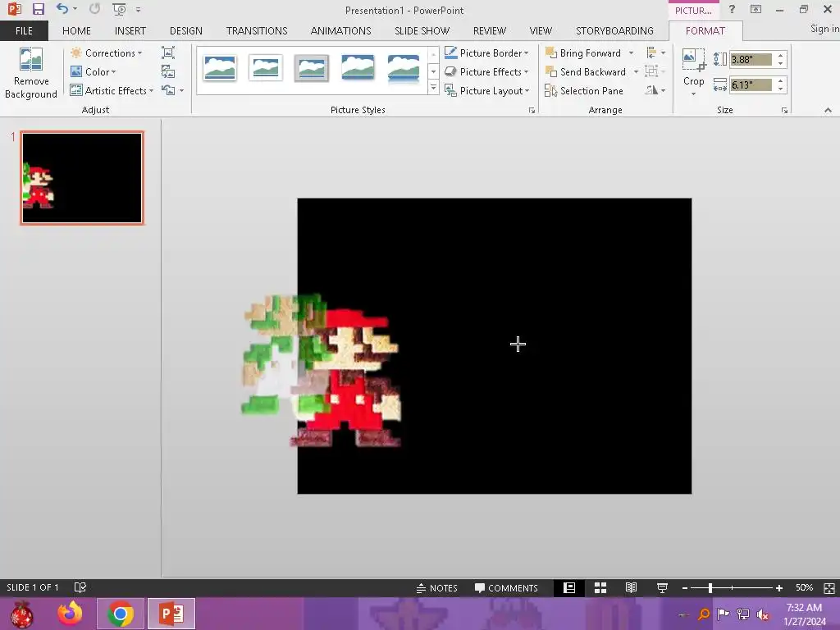
Task: Open the Picture Styles dialog launcher
Action: coord(532,111)
